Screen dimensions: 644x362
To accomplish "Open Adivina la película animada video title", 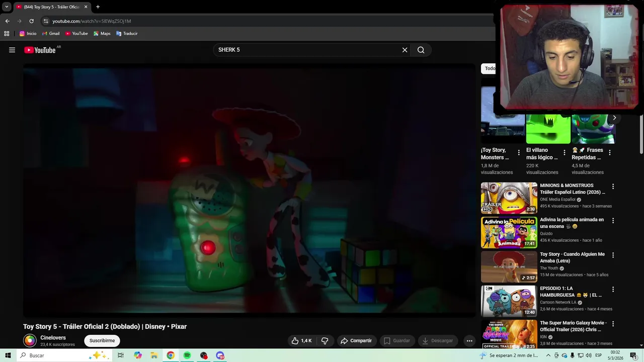I will (572, 223).
